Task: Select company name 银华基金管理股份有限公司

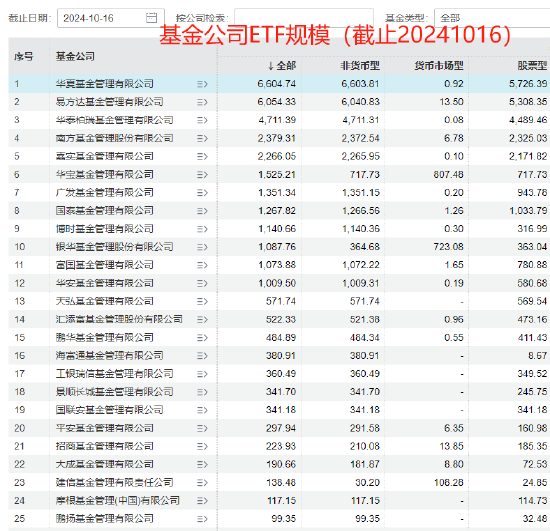Action: 114,247
